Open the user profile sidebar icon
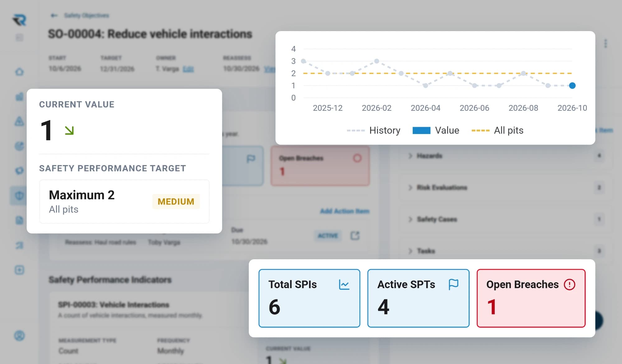 (x=19, y=335)
